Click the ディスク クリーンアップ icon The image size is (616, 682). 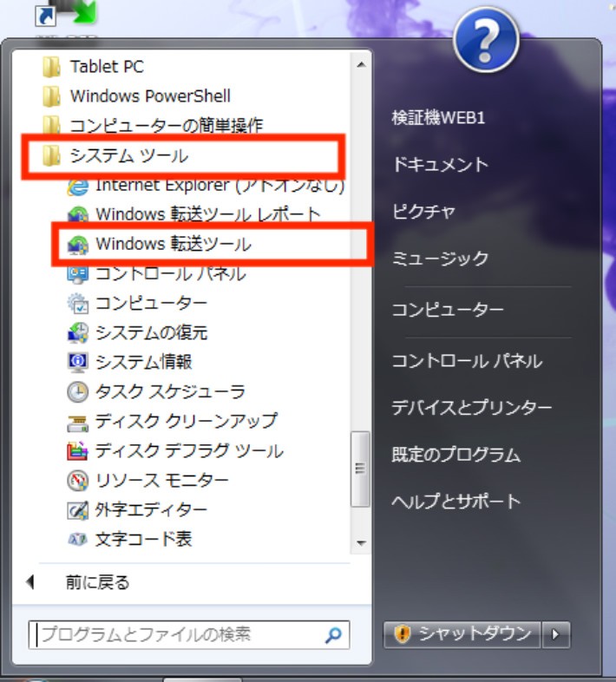click(x=78, y=422)
